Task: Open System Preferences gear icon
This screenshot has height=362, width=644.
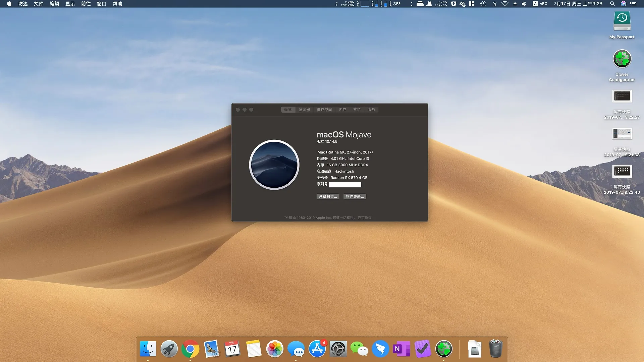Action: pyautogui.click(x=338, y=349)
